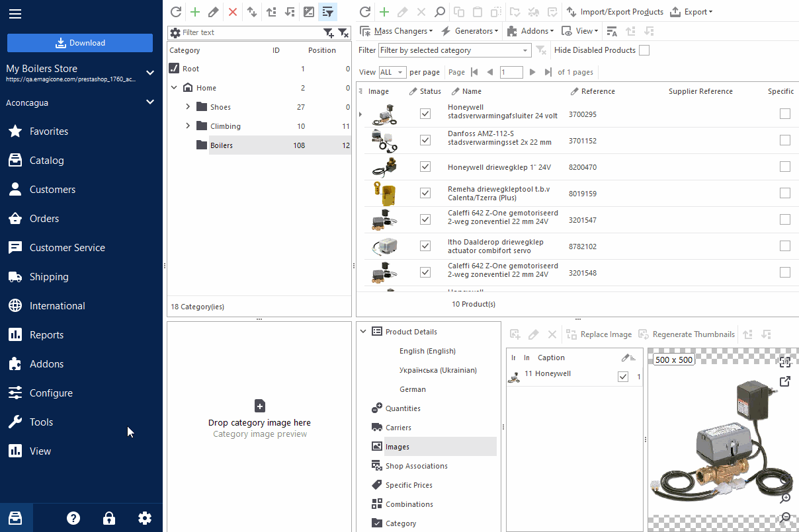Expand the Aconcagua dropdown
This screenshot has height=532, width=799.
(150, 102)
